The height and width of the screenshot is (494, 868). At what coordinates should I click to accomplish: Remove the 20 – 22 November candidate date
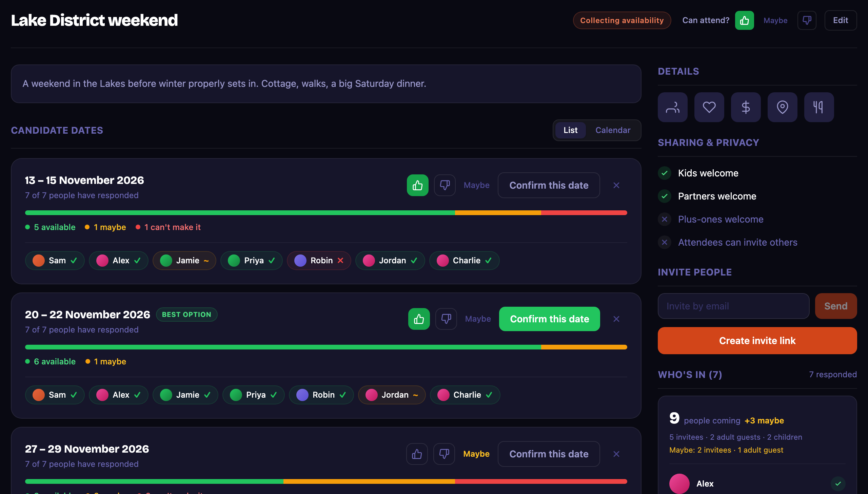(616, 319)
